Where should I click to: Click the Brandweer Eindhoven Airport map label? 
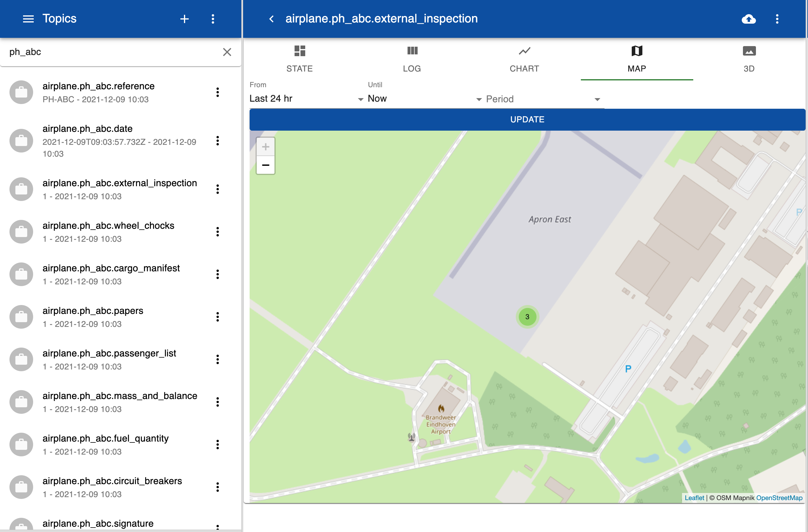pos(441,424)
